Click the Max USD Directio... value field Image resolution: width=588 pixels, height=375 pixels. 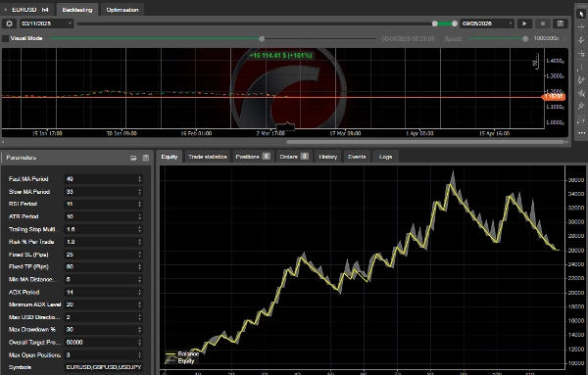click(x=103, y=317)
